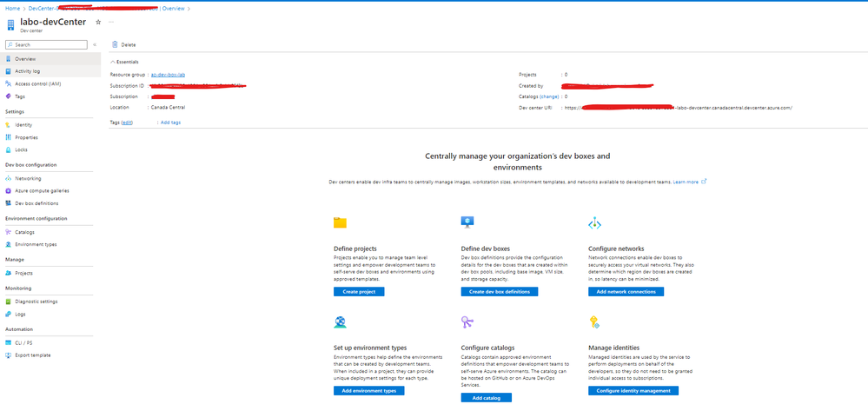Click the Identity key icon
The height and width of the screenshot is (411, 868).
[9, 125]
